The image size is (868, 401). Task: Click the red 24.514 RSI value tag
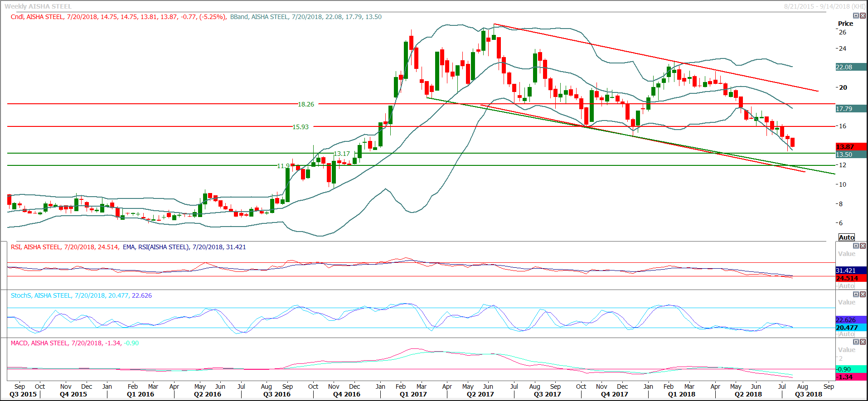tap(851, 278)
